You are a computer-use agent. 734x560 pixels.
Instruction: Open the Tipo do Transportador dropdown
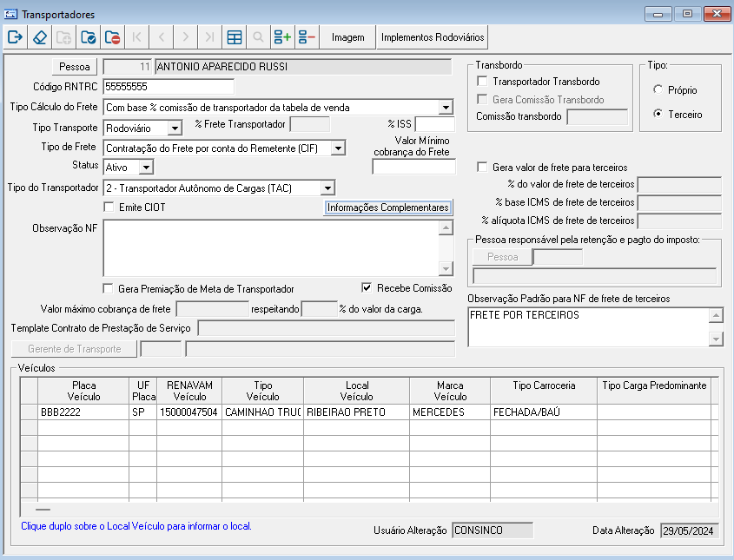point(327,188)
